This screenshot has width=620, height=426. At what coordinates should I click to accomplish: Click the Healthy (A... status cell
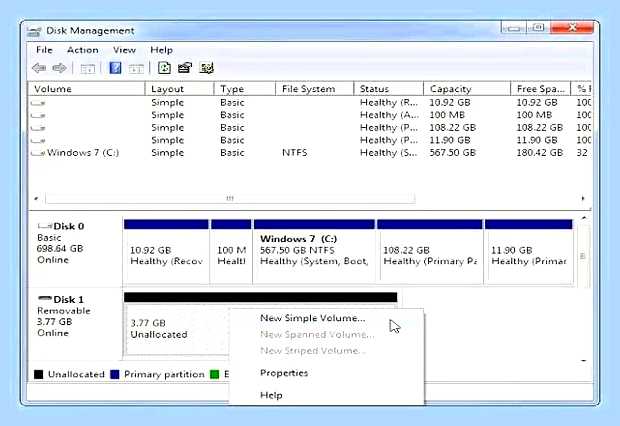pyautogui.click(x=389, y=115)
